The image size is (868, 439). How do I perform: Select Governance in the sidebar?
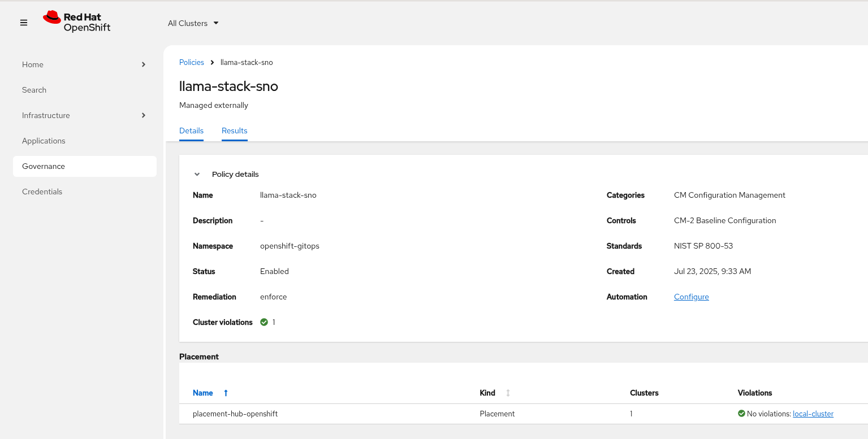(x=85, y=166)
